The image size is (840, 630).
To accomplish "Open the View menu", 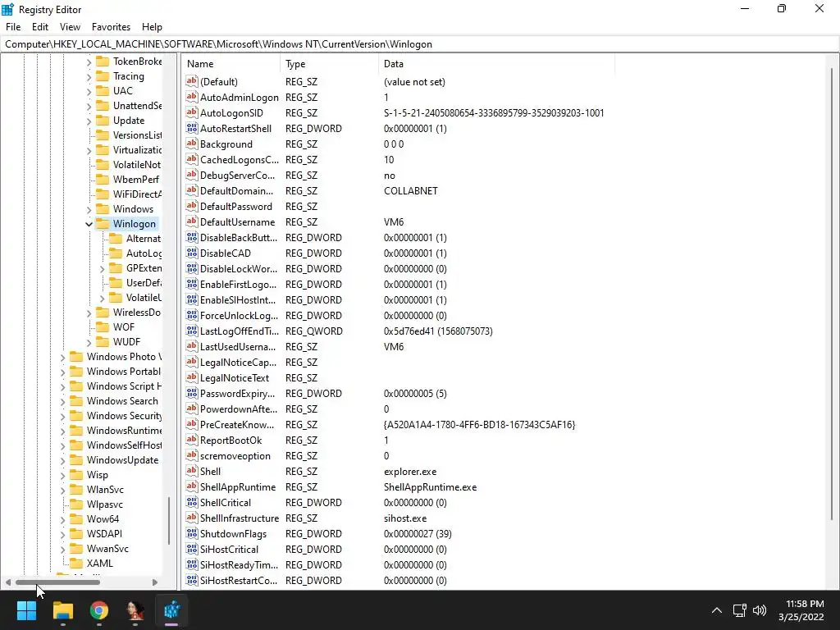I will tap(70, 27).
